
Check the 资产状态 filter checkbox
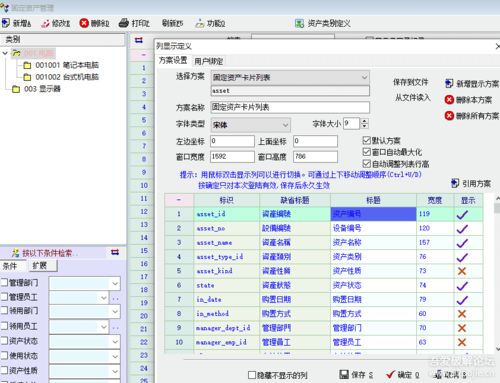click(x=4, y=341)
